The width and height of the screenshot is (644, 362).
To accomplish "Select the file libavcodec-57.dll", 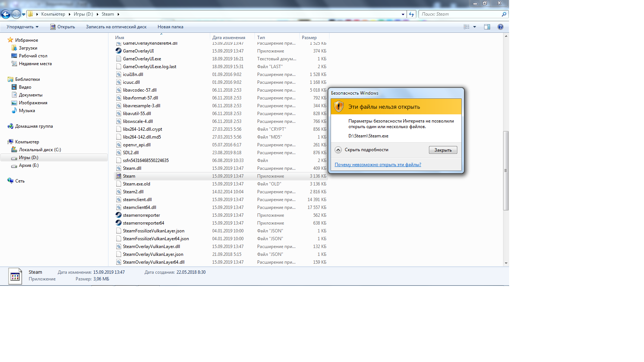I will click(140, 90).
